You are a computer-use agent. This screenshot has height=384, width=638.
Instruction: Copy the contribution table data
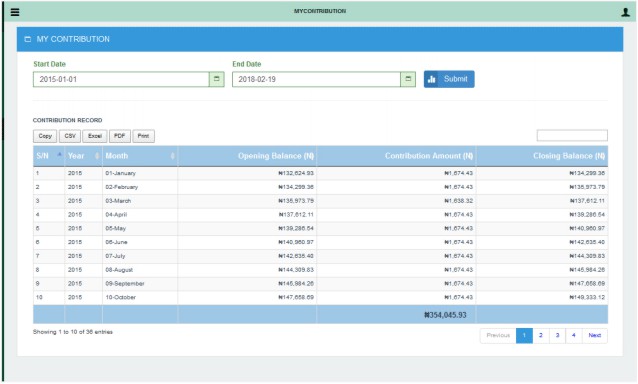(45, 136)
